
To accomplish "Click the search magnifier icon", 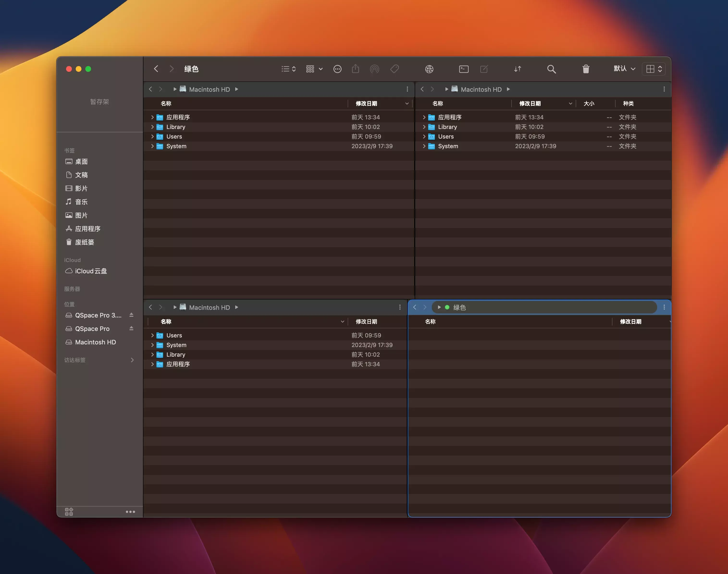I will point(551,69).
